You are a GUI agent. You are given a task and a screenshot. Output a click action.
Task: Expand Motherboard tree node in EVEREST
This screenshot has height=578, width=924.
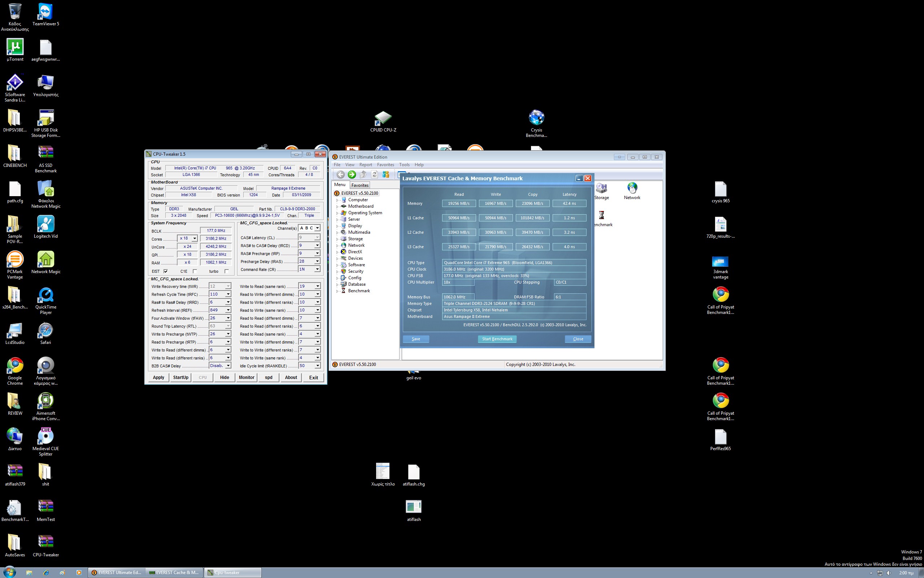(337, 206)
